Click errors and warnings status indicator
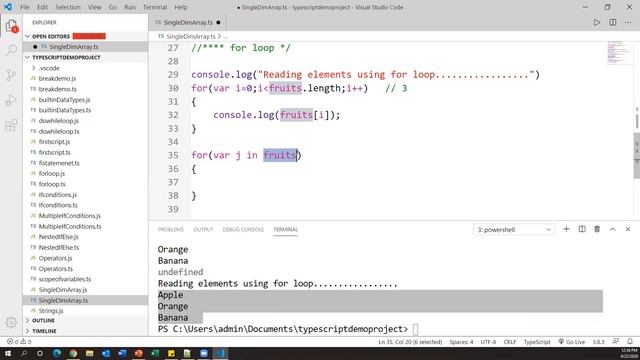The image size is (640, 360). 19,342
